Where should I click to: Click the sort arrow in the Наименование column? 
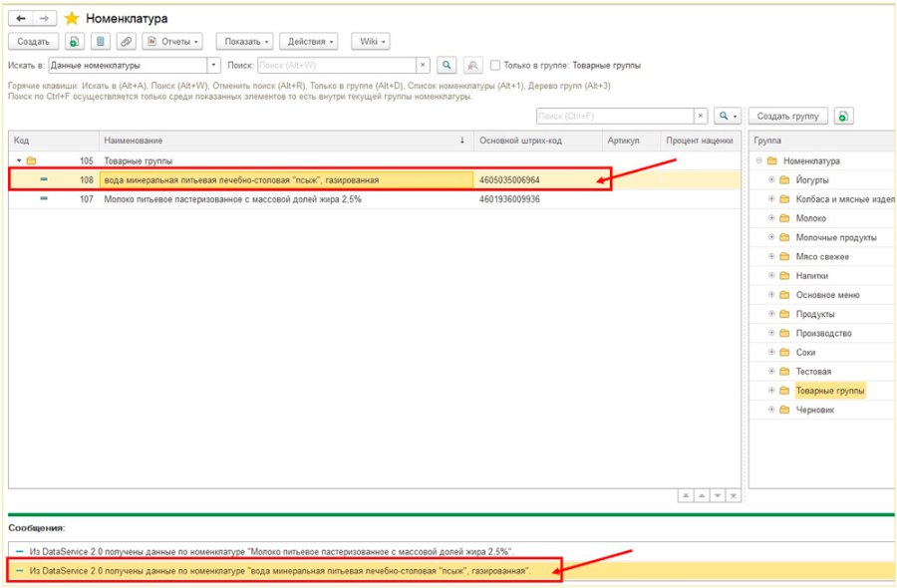(x=462, y=141)
